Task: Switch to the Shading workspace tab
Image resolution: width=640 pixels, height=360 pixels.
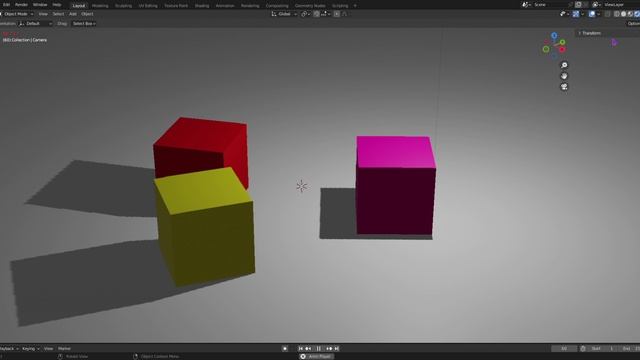Action: click(202, 6)
